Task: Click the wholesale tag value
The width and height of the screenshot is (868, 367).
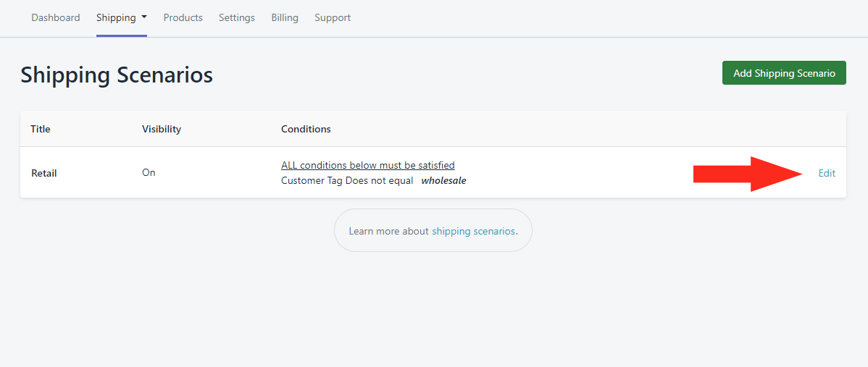Action: point(443,180)
